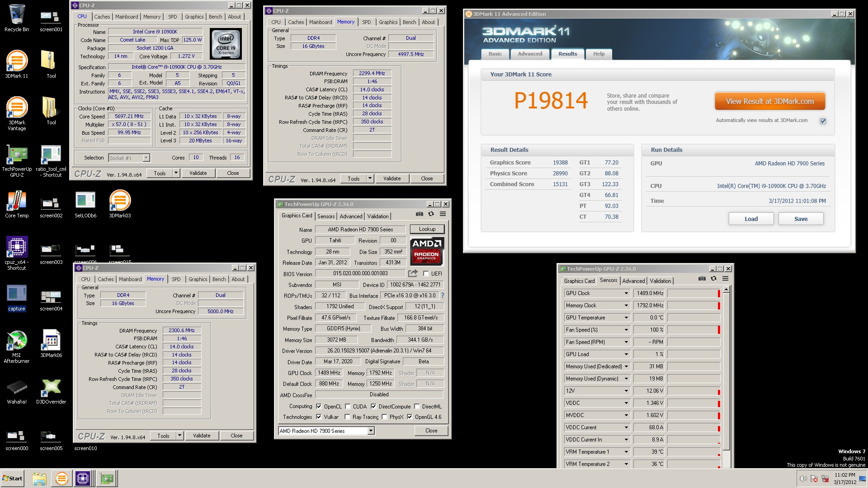The image size is (868, 488).
Task: Open the AMD Radeon HD 7900 Series GPU selector
Action: tap(326, 431)
